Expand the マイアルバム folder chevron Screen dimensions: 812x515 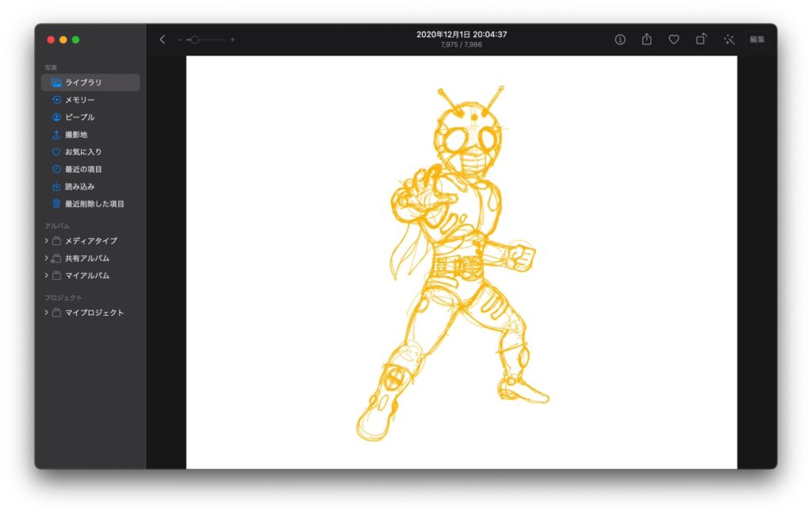pos(46,275)
